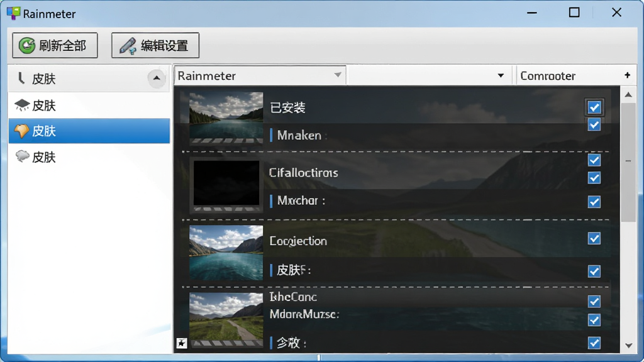
Task: Maximize the Rainmeter window
Action: [x=574, y=13]
